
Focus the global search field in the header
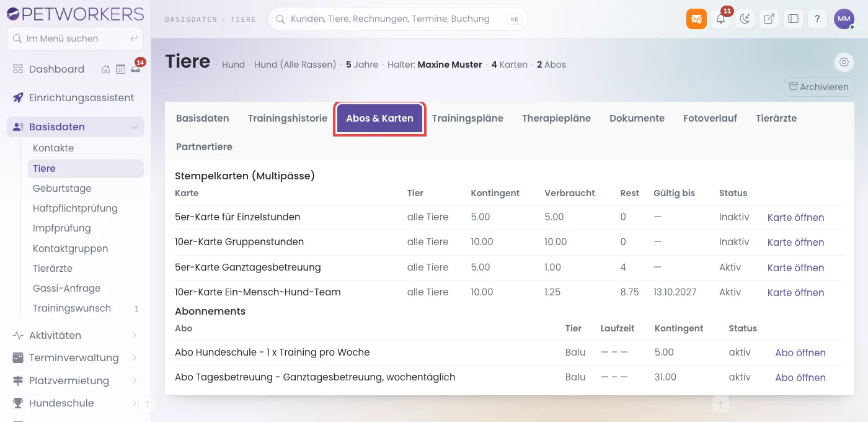click(x=398, y=19)
